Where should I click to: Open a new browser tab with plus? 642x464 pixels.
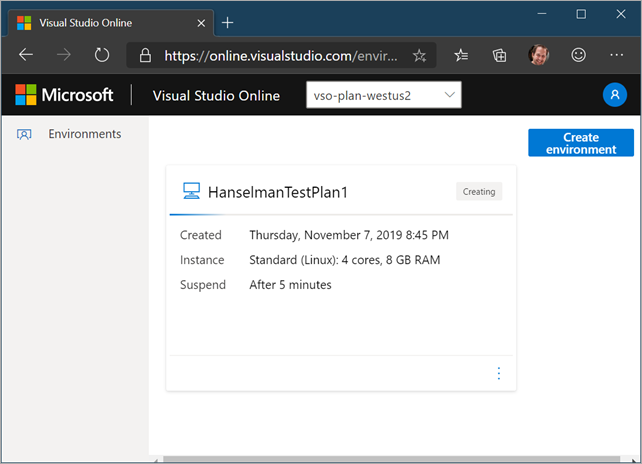pyautogui.click(x=227, y=23)
